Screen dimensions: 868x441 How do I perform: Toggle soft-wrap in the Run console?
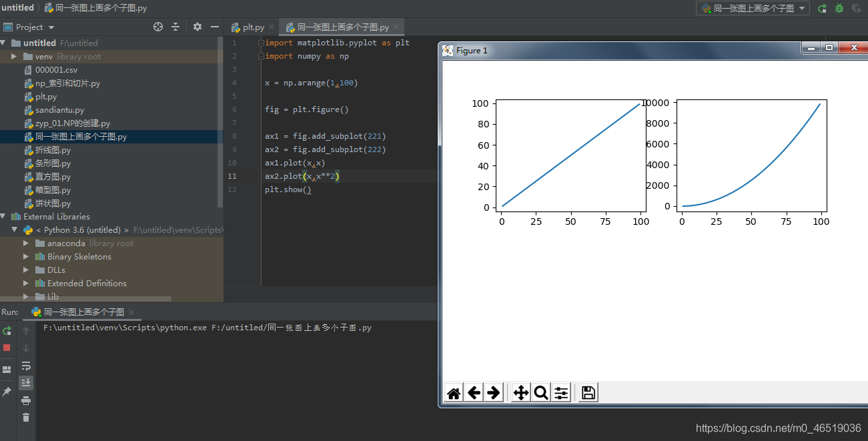point(26,366)
